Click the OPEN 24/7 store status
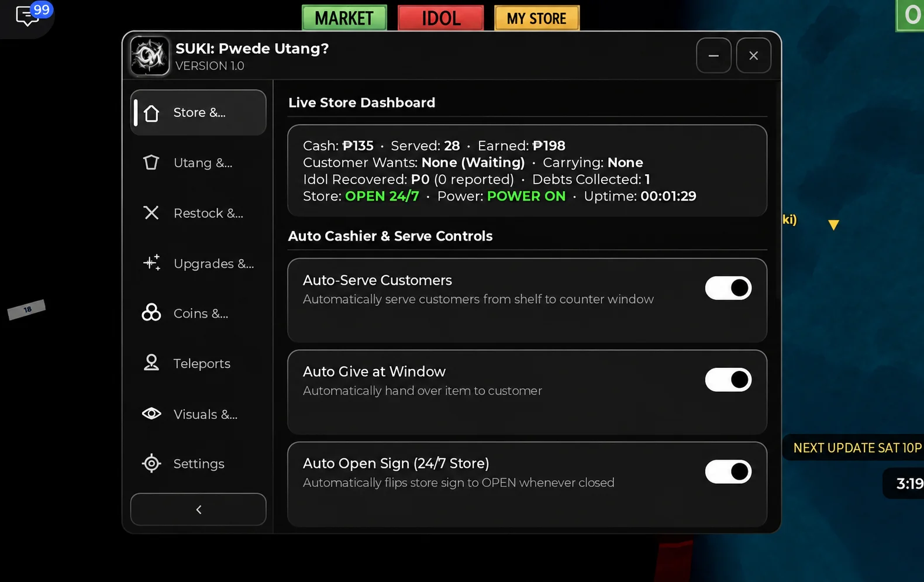 (x=382, y=197)
